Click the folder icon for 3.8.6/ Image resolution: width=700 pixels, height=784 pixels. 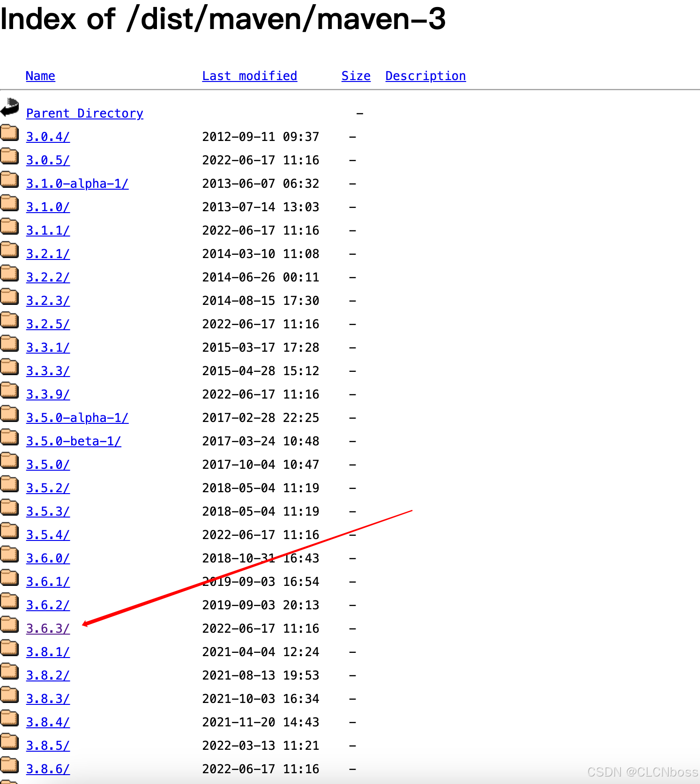click(9, 765)
